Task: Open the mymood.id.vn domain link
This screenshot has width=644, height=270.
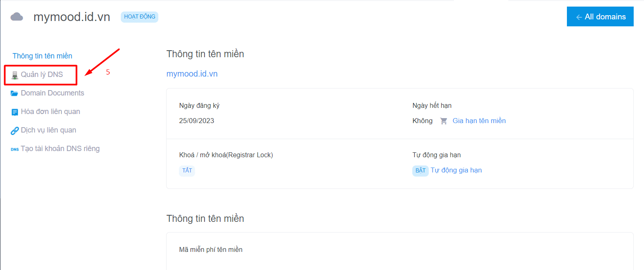Action: pos(192,73)
